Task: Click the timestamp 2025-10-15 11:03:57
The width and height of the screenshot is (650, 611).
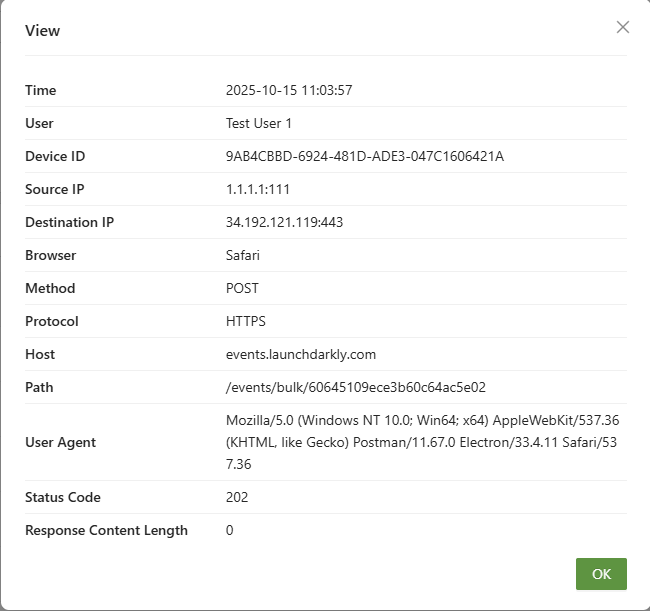Action: [289, 90]
